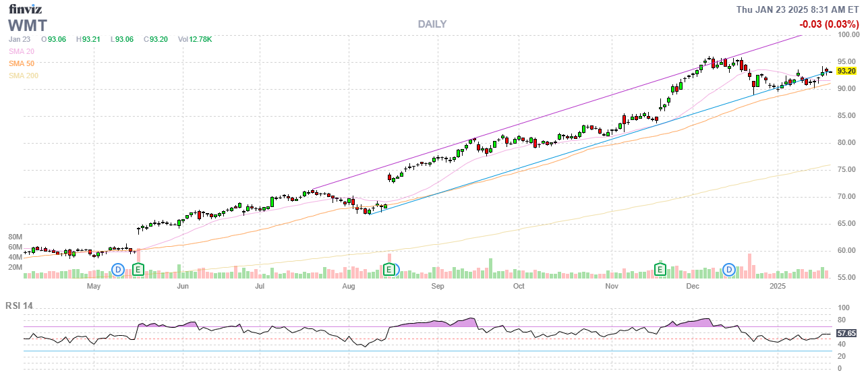Image resolution: width=868 pixels, height=379 pixels.
Task: Click the 100.00 price axis label
Action: pyautogui.click(x=847, y=34)
